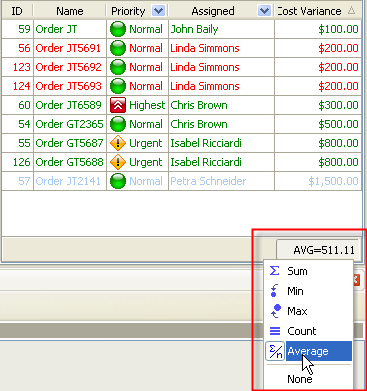
Task: Click the Max icon in the menu
Action: (275, 311)
